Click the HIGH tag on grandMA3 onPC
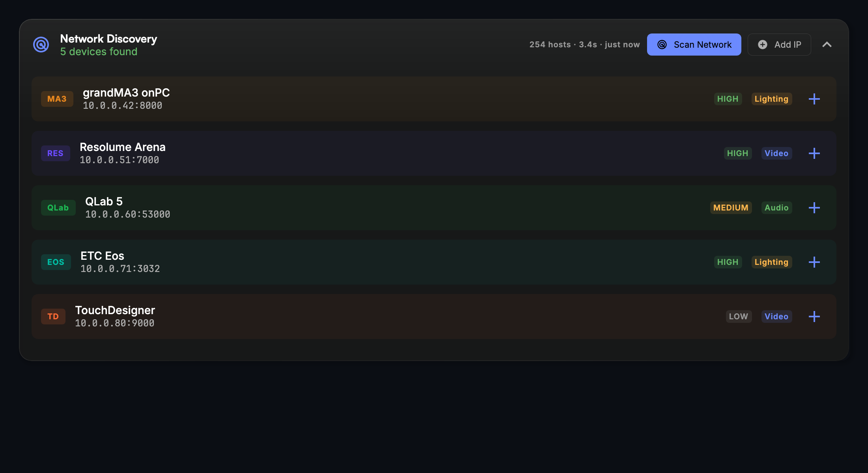This screenshot has height=473, width=868. [728, 99]
